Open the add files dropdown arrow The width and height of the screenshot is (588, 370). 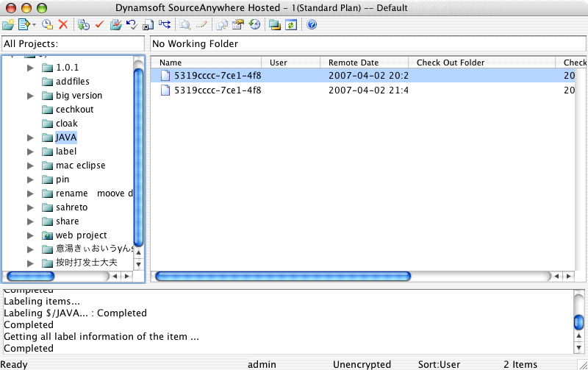pyautogui.click(x=34, y=25)
